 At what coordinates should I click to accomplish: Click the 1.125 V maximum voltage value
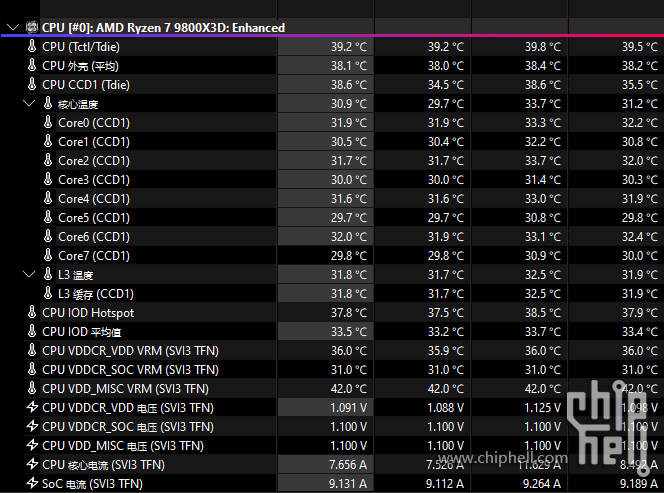[542, 408]
